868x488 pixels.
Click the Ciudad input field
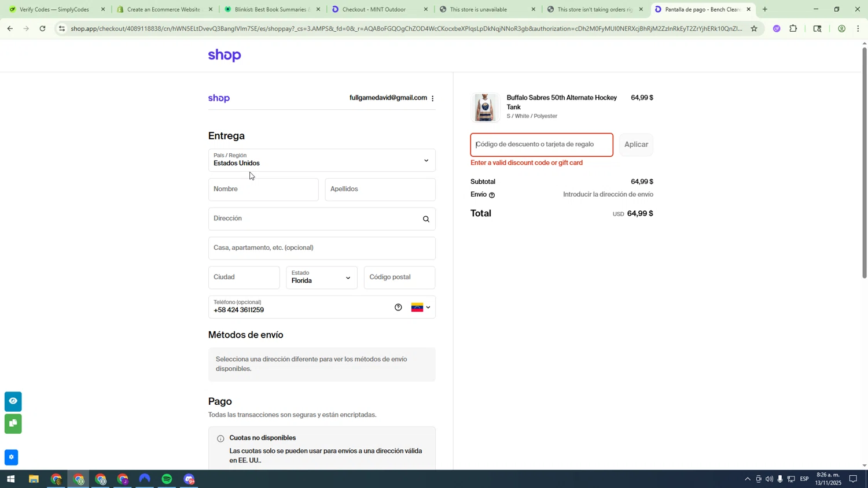pyautogui.click(x=244, y=278)
